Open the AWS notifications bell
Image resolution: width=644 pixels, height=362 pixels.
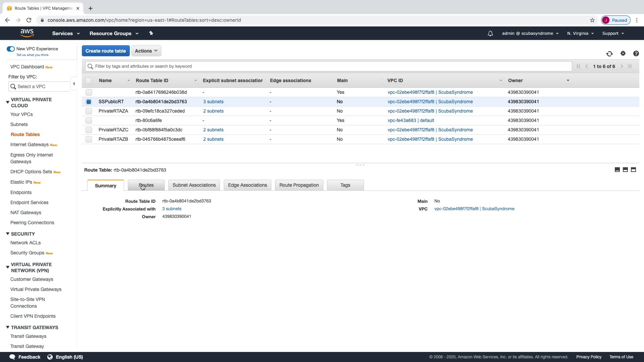490,34
